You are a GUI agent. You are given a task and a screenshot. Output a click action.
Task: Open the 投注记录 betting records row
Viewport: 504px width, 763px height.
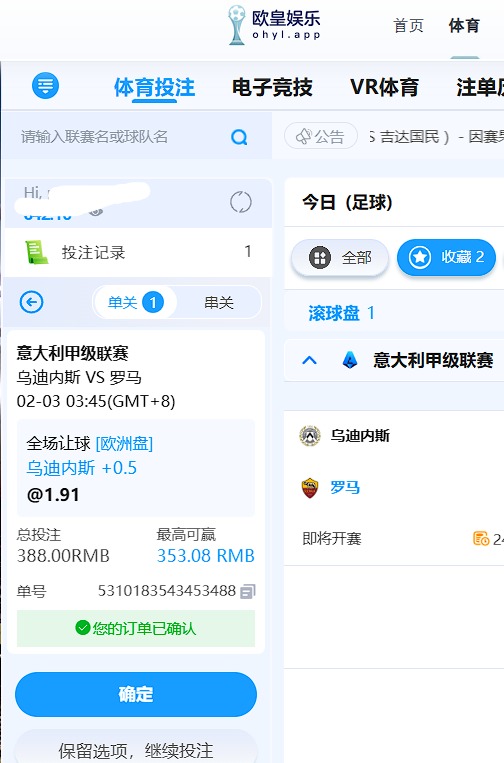[138, 252]
